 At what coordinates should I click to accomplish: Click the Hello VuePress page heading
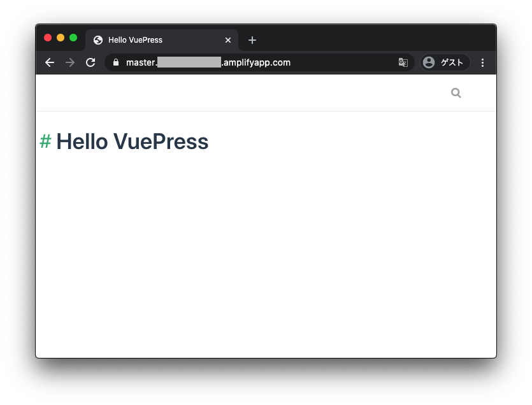tap(132, 141)
